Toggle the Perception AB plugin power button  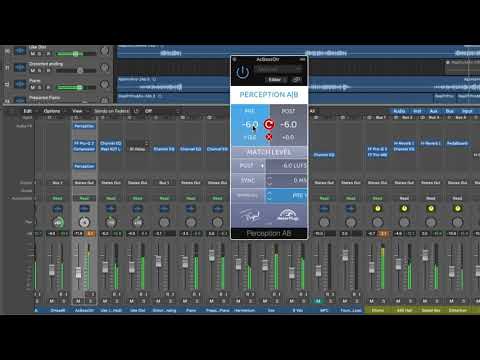[x=243, y=72]
